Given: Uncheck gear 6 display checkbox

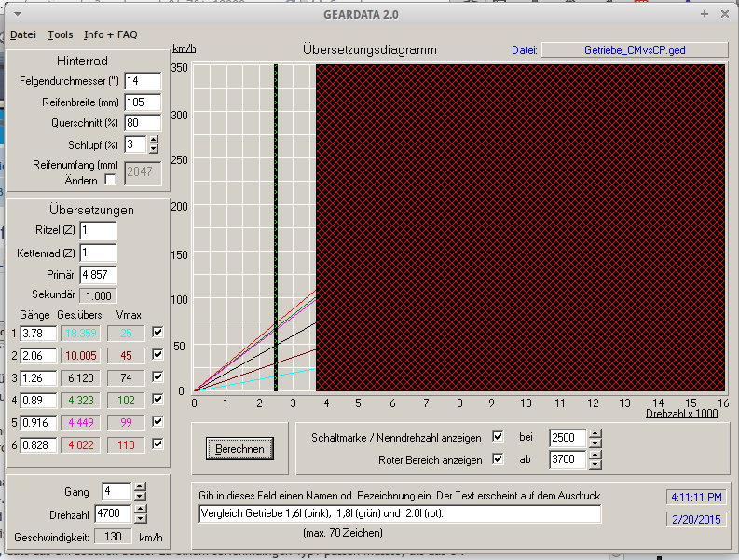Looking at the screenshot, I should coord(157,444).
